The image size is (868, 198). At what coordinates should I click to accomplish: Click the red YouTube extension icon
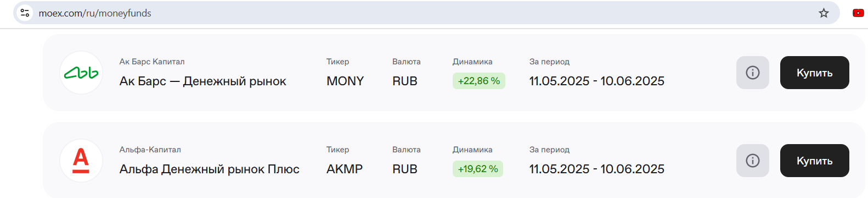tap(859, 13)
